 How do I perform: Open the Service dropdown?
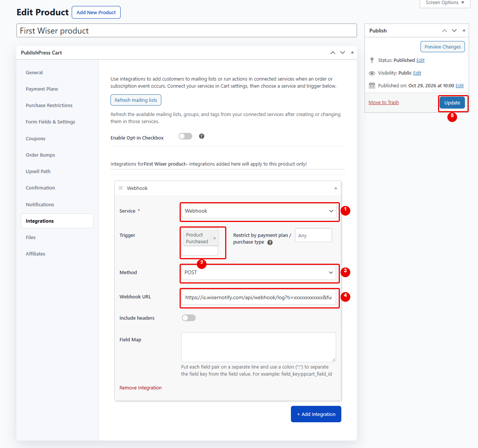(259, 211)
